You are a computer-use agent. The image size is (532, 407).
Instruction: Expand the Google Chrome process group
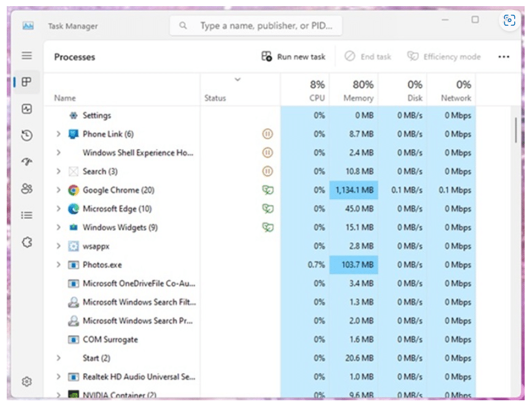pos(58,190)
